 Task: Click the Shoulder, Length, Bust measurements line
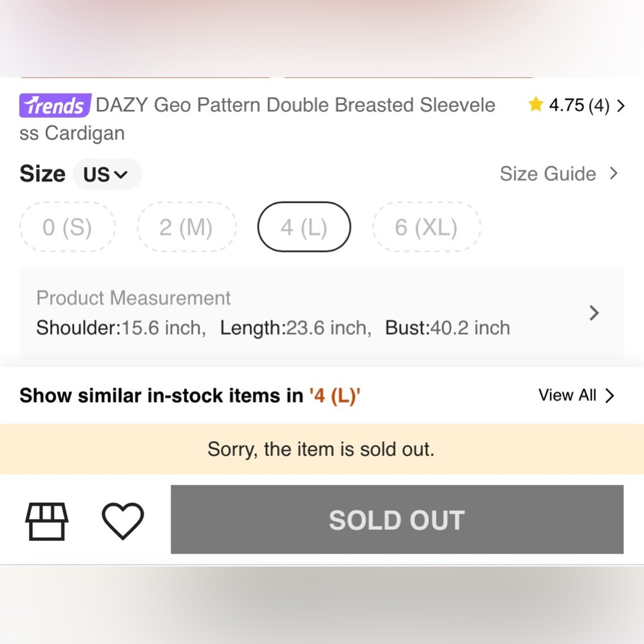point(273,328)
